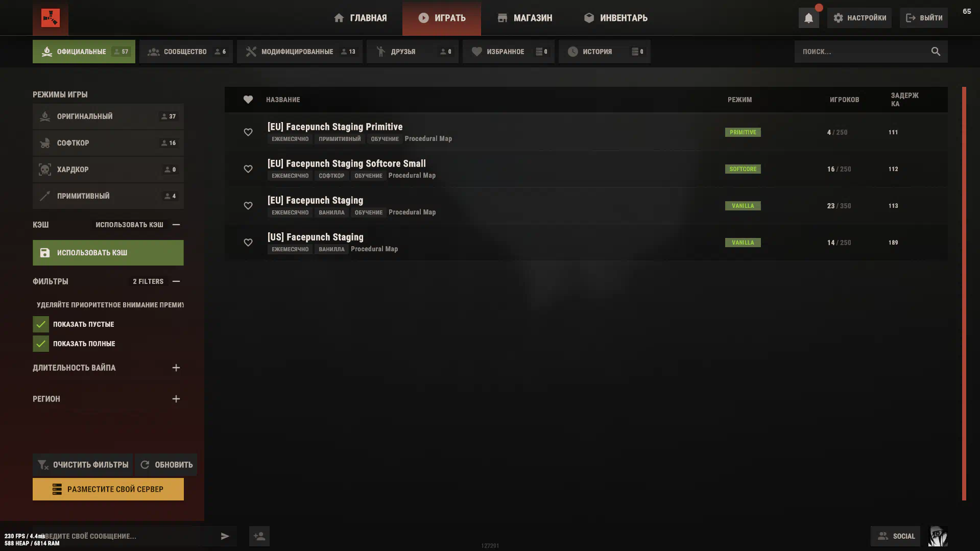Image resolution: width=980 pixels, height=551 pixels.
Task: Switch to the Избранное server tab
Action: (x=509, y=52)
